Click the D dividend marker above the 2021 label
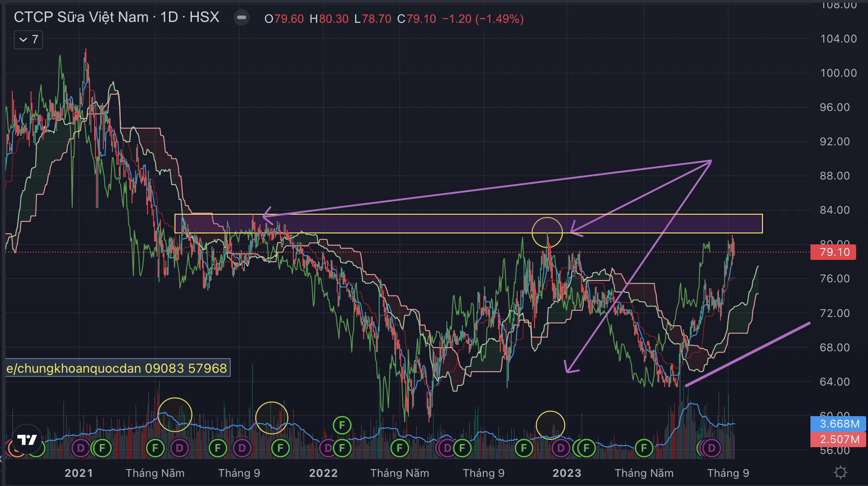 tap(81, 448)
